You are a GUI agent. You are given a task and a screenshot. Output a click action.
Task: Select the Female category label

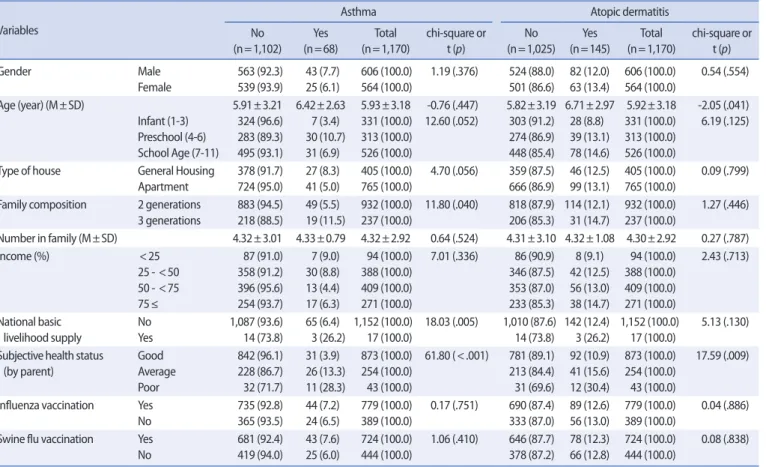(x=154, y=87)
